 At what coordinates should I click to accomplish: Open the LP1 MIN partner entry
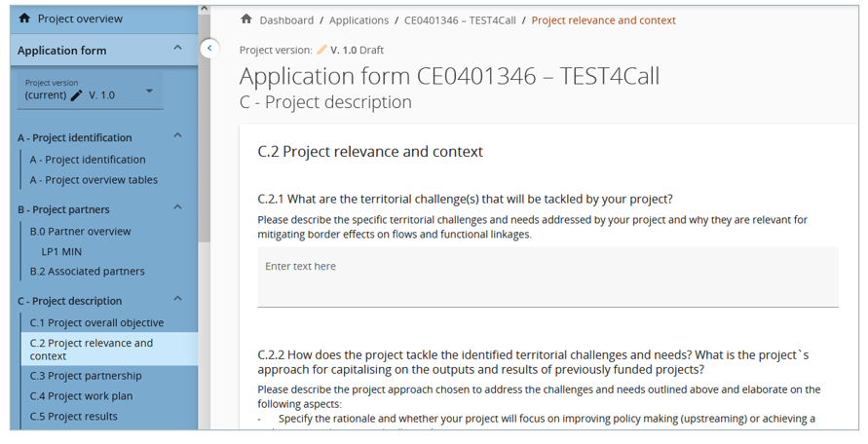pyautogui.click(x=61, y=251)
